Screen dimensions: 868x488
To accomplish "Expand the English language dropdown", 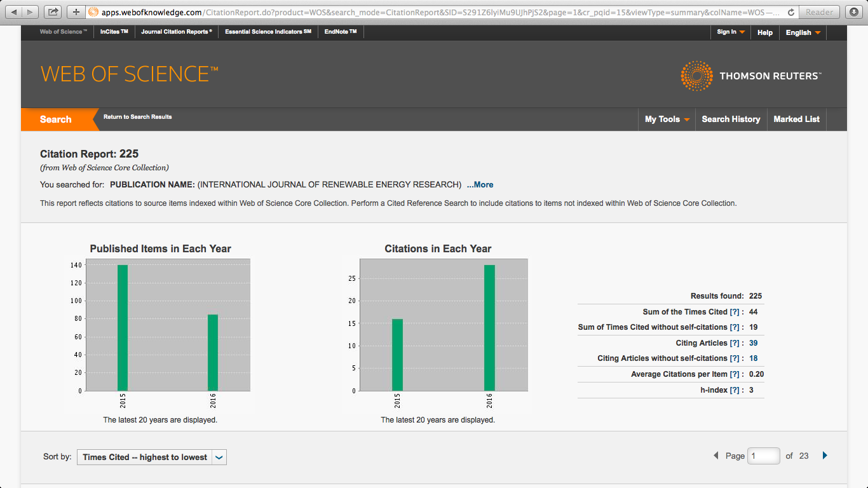I will (x=803, y=32).
